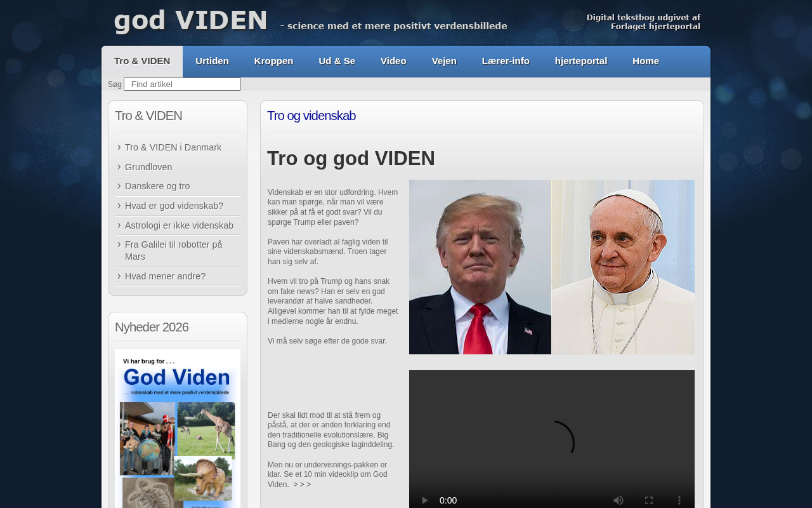Switch to the Video menu tab
The image size is (812, 508).
tap(393, 62)
